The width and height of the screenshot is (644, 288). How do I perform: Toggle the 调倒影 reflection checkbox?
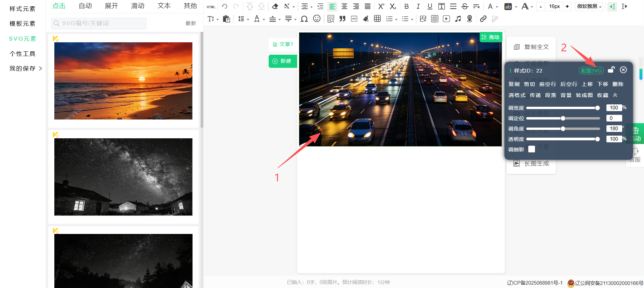(532, 149)
